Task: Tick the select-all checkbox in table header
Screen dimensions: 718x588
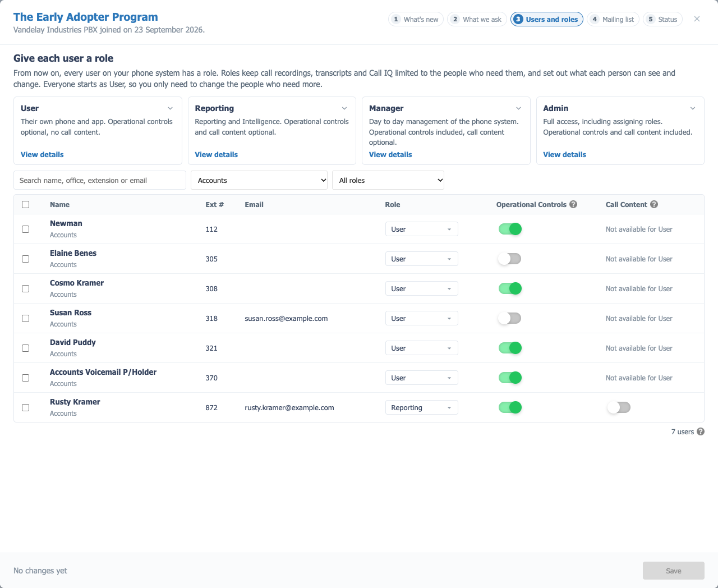Action: (x=25, y=204)
